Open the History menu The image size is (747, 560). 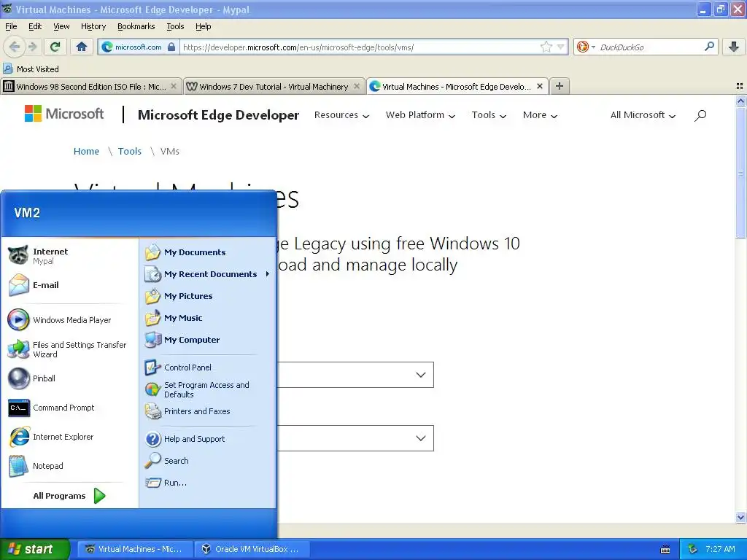click(x=93, y=27)
